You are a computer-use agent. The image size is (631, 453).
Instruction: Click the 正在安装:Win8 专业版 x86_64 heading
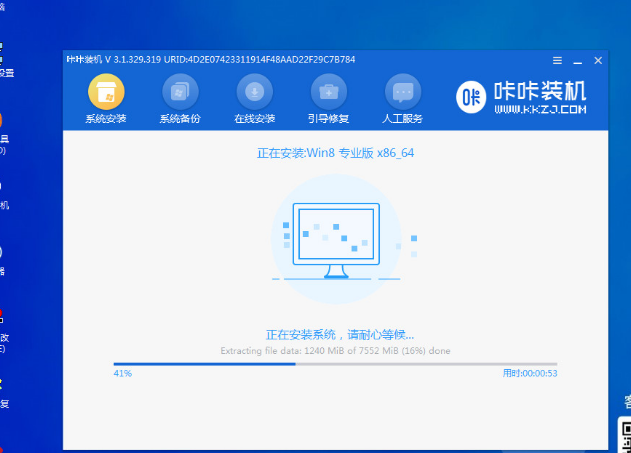pos(335,155)
